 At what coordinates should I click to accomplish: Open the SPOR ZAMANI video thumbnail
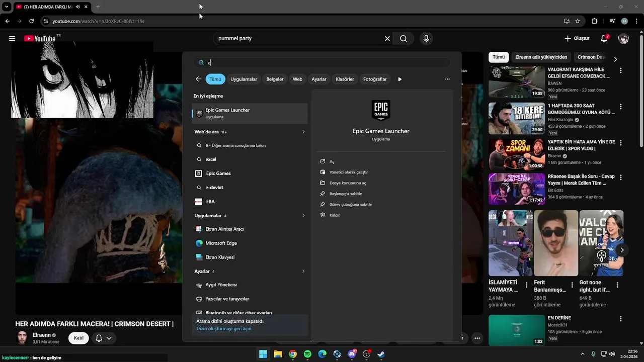[517, 155]
